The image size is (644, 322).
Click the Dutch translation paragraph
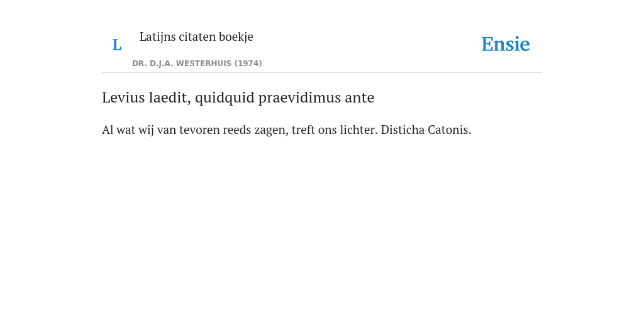286,130
